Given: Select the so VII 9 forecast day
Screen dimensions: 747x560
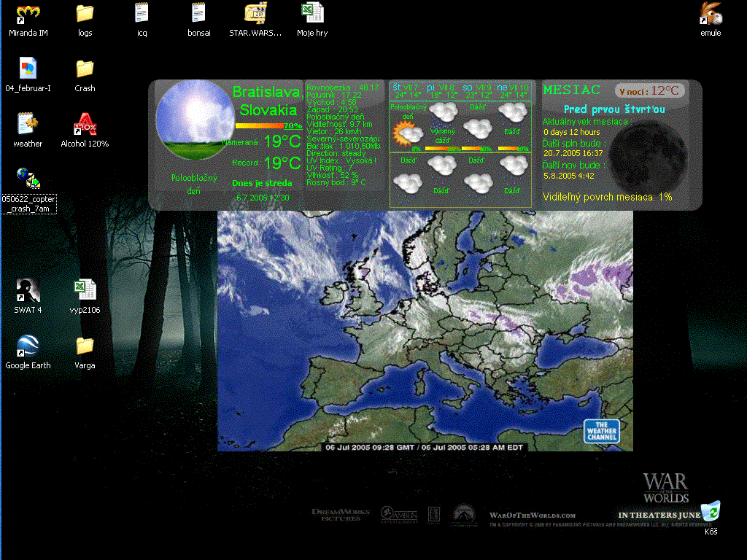Looking at the screenshot, I should pyautogui.click(x=477, y=91).
